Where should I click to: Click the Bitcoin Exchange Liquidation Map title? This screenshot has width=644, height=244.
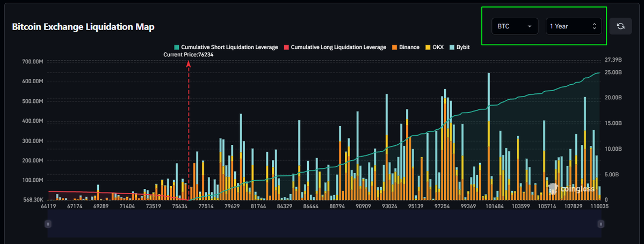(x=83, y=27)
